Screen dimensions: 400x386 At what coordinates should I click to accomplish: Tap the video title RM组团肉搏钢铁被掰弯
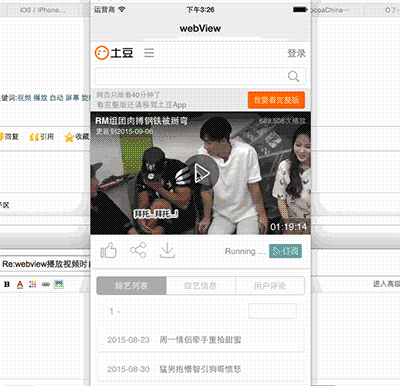[x=141, y=121]
